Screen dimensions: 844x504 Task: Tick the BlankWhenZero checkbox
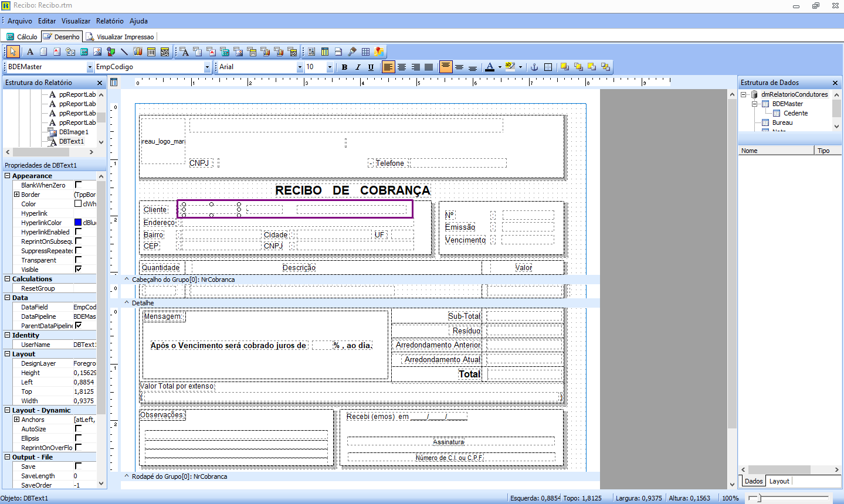coord(78,185)
